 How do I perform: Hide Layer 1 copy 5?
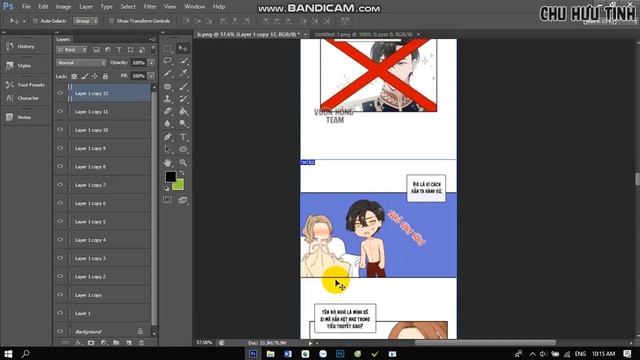60,221
